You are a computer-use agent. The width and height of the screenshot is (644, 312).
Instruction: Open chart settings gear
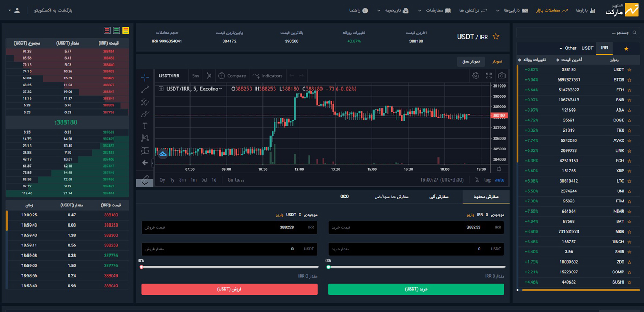point(475,76)
